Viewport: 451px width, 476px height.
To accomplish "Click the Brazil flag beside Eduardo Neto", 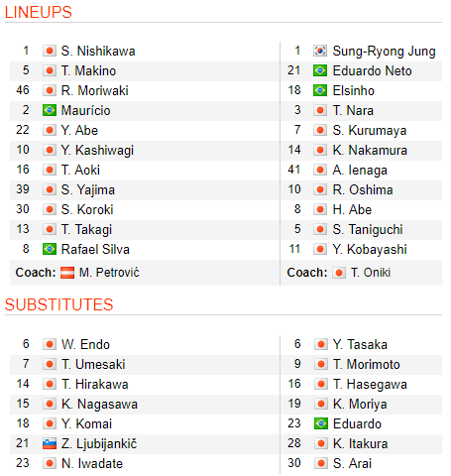I will click(320, 70).
